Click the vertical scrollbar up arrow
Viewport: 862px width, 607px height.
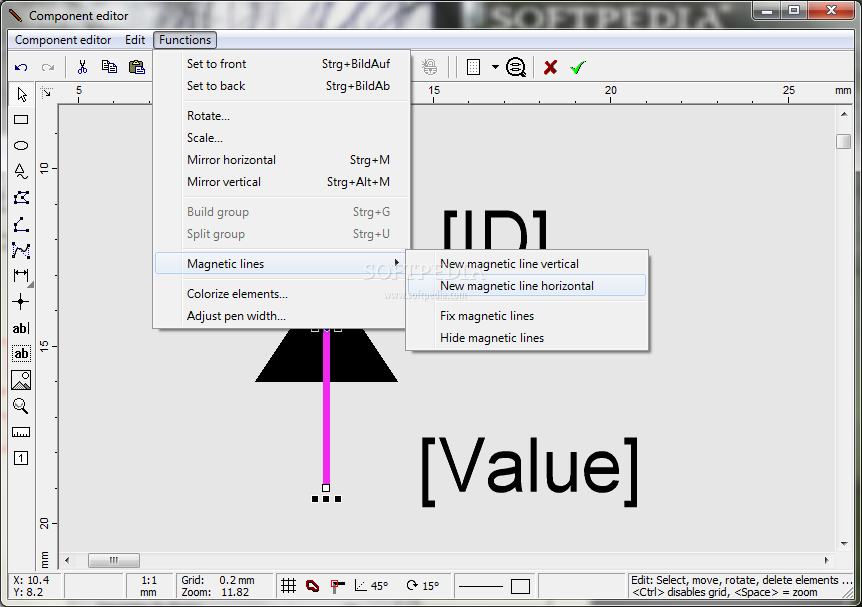pyautogui.click(x=844, y=114)
